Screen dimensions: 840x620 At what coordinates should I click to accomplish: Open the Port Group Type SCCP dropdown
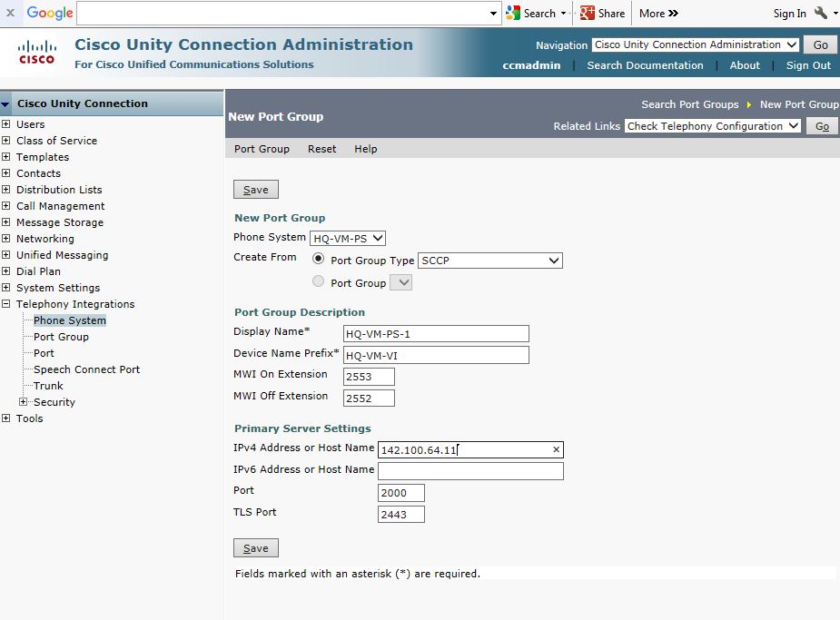(490, 261)
